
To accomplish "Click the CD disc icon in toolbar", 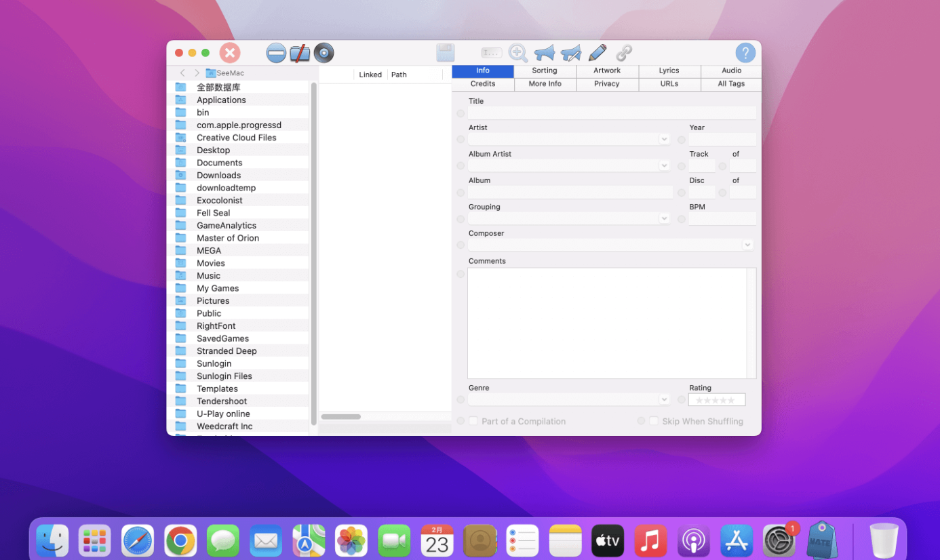I will [x=324, y=53].
